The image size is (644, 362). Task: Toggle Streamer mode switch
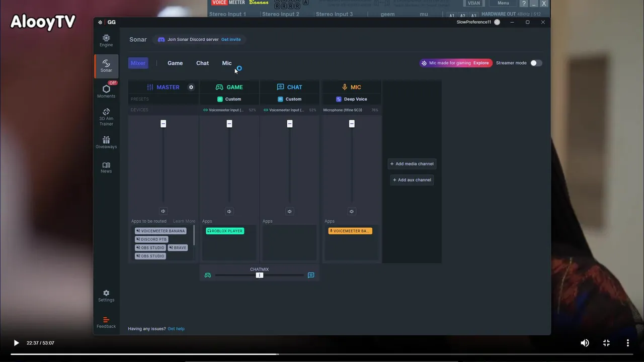pyautogui.click(x=536, y=63)
